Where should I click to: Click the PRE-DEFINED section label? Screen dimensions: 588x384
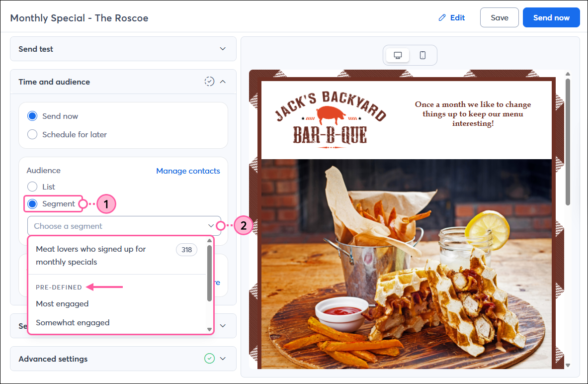[x=59, y=287]
